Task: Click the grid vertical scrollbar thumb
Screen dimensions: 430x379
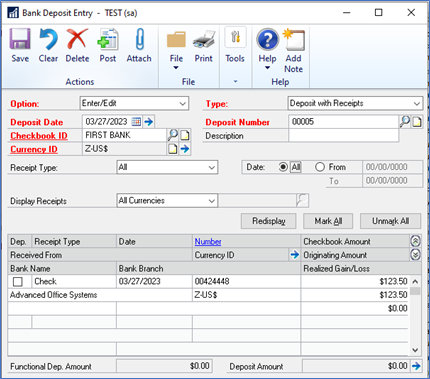Action: 415,291
